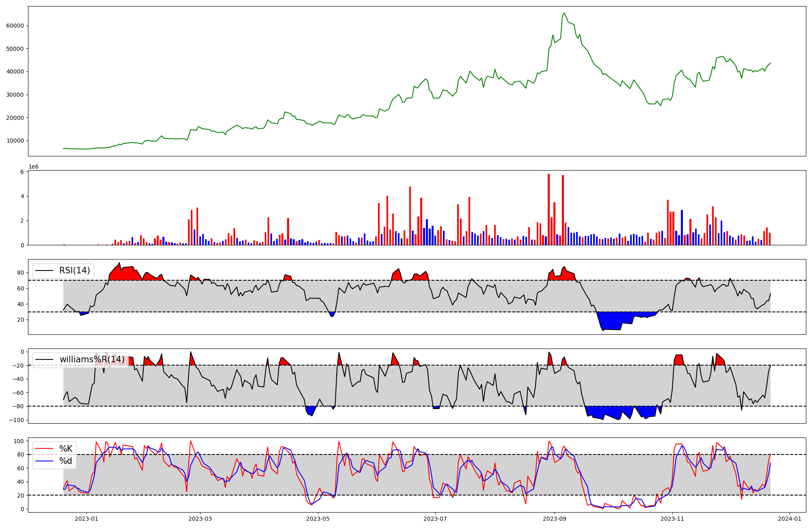Image resolution: width=812 pixels, height=528 pixels.
Task: Click the %K legend entry text
Action: [66, 449]
